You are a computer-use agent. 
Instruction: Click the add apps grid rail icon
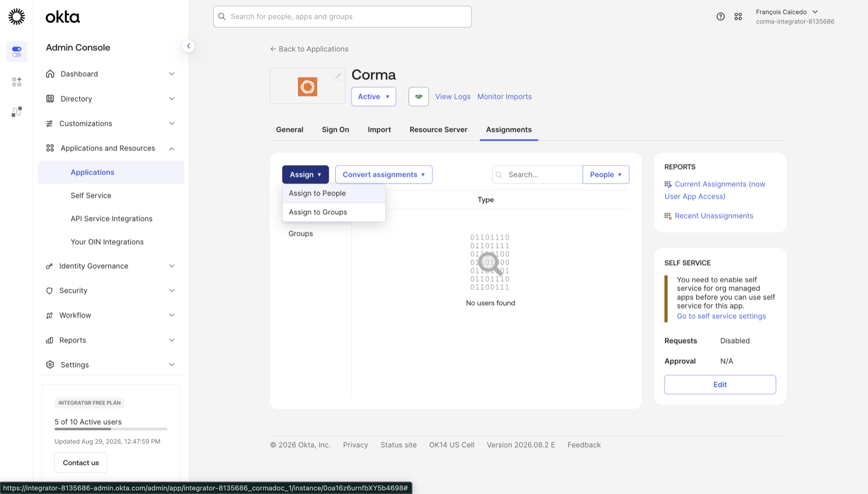[17, 82]
